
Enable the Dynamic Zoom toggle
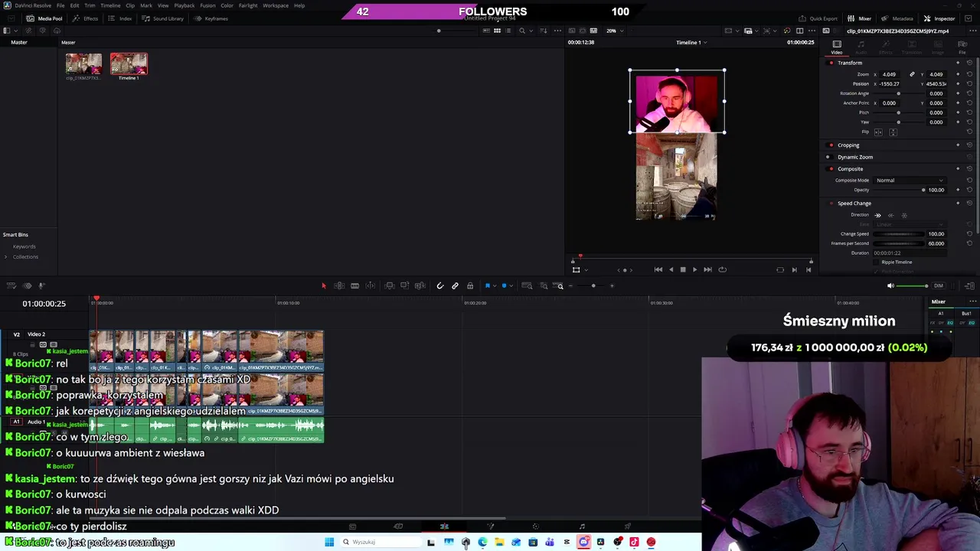(x=828, y=157)
